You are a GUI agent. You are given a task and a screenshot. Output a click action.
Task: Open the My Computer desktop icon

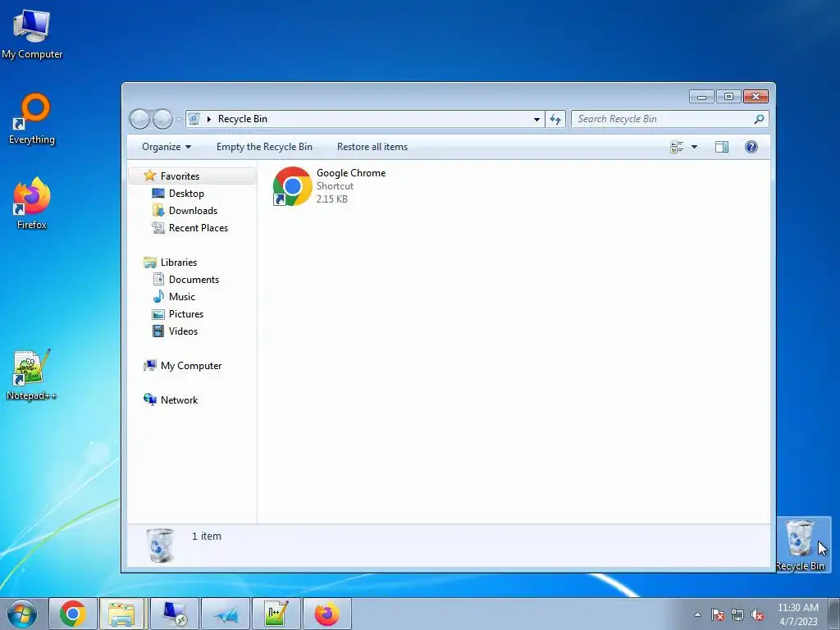pos(32,34)
